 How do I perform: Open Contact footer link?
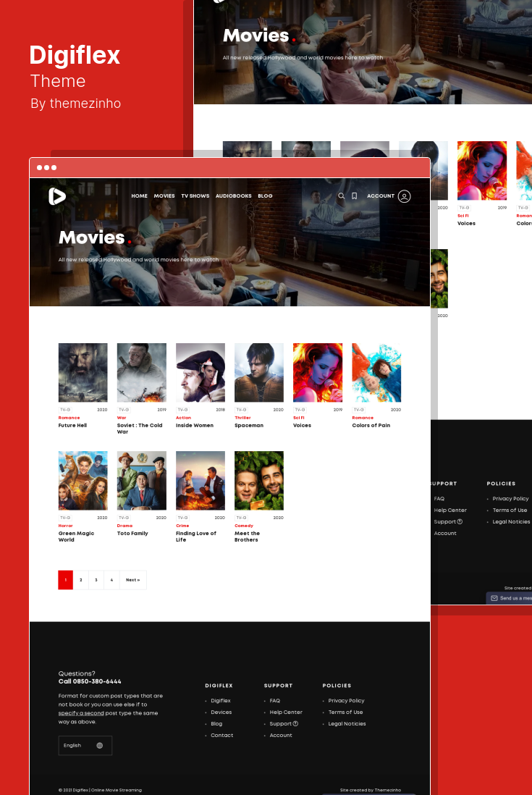[x=222, y=735]
